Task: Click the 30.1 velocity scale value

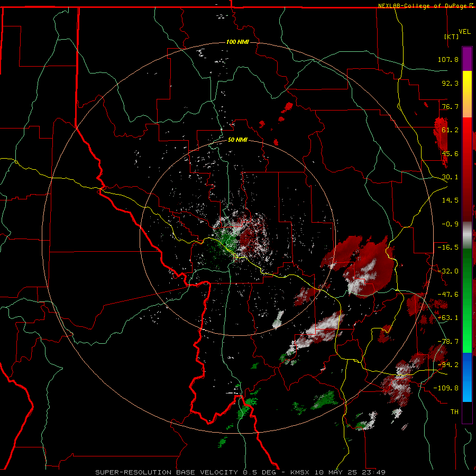Action: [450, 177]
